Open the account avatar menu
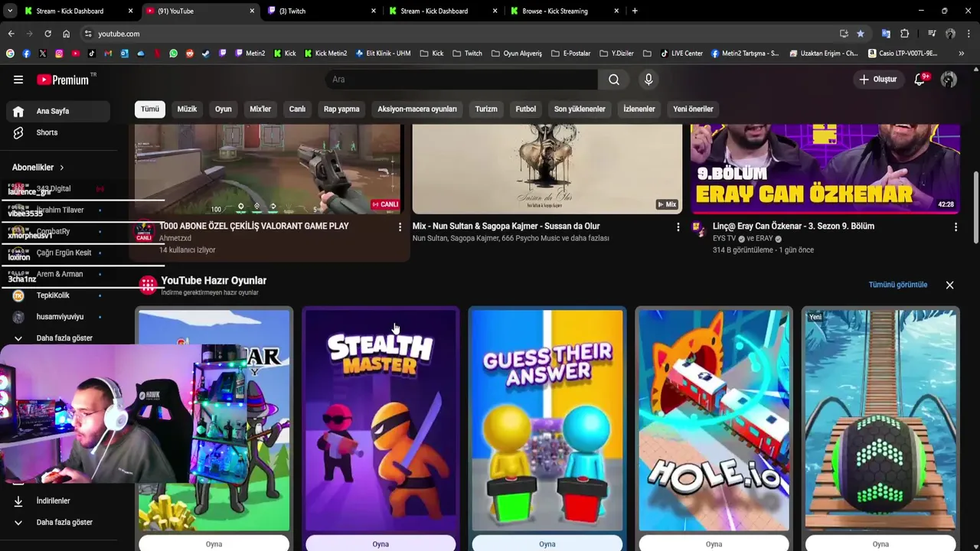 (949, 80)
